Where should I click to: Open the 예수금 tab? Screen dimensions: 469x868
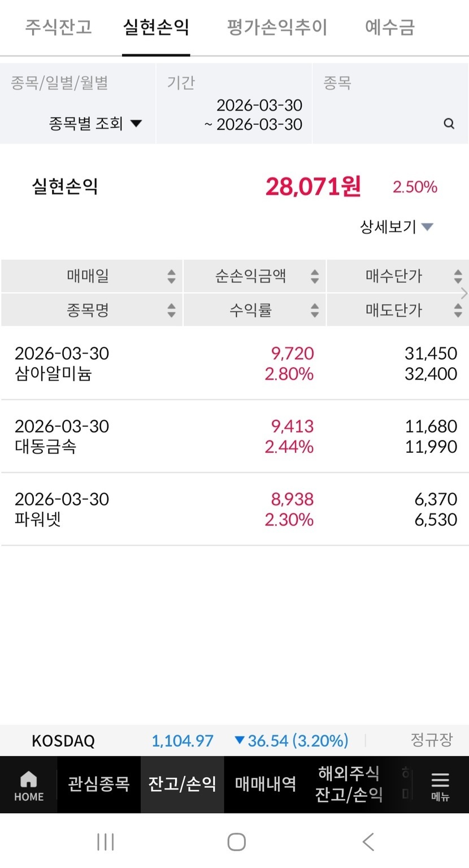[x=390, y=27]
